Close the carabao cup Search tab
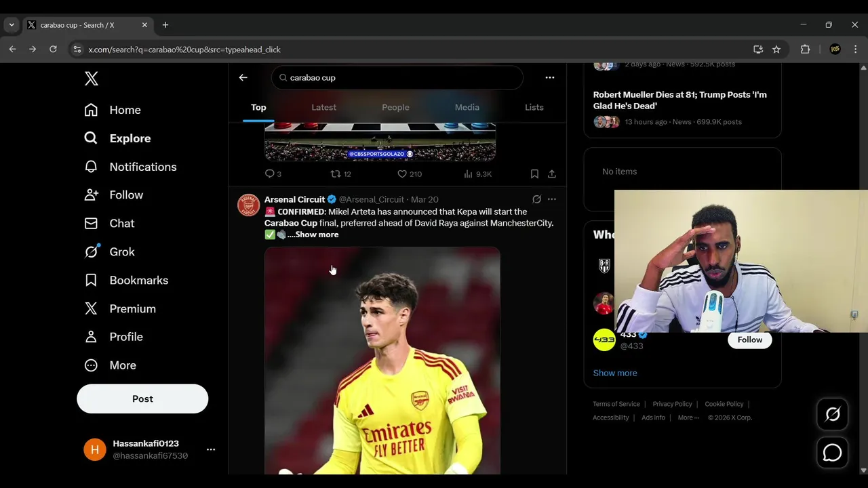This screenshot has height=488, width=868. point(144,25)
